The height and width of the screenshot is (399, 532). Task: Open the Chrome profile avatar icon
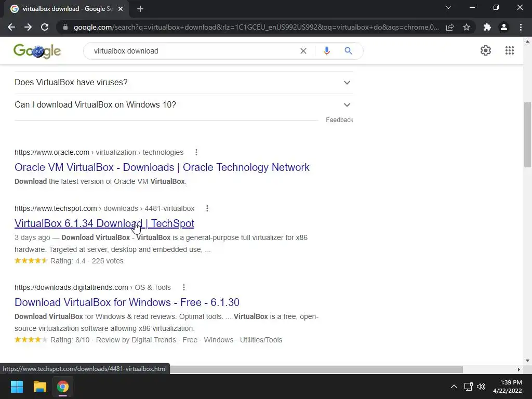504,27
